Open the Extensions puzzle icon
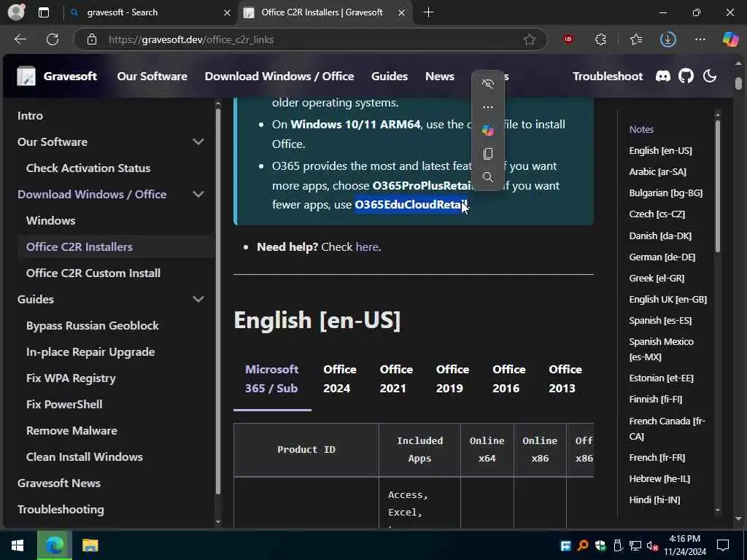This screenshot has width=747, height=560. (601, 39)
